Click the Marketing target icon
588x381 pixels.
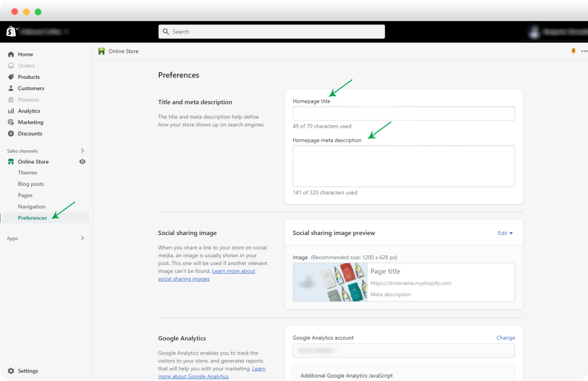coord(11,122)
